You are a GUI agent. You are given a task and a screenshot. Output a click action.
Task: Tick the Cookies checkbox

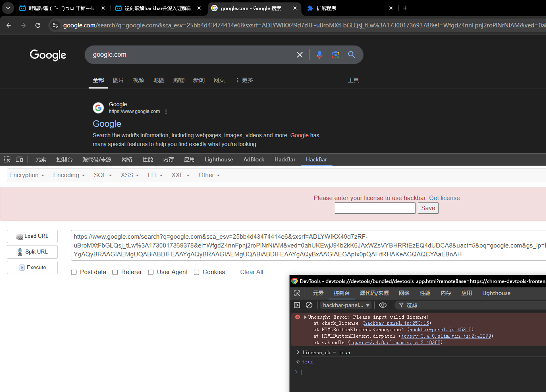click(197, 272)
